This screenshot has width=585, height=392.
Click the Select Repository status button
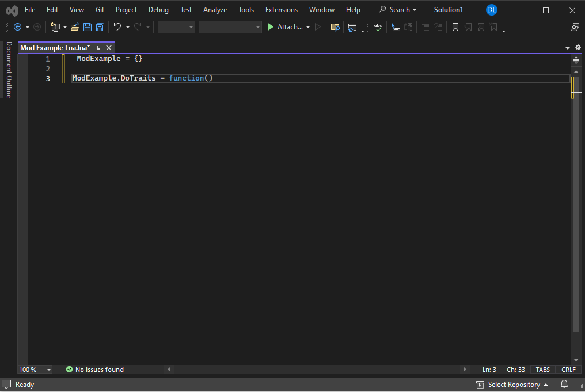[x=512, y=385]
